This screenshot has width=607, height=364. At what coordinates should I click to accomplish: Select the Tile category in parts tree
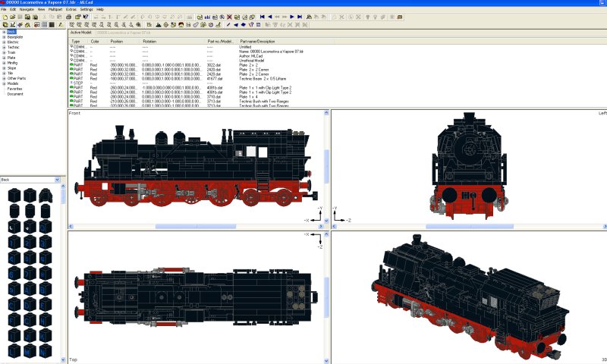[x=10, y=73]
